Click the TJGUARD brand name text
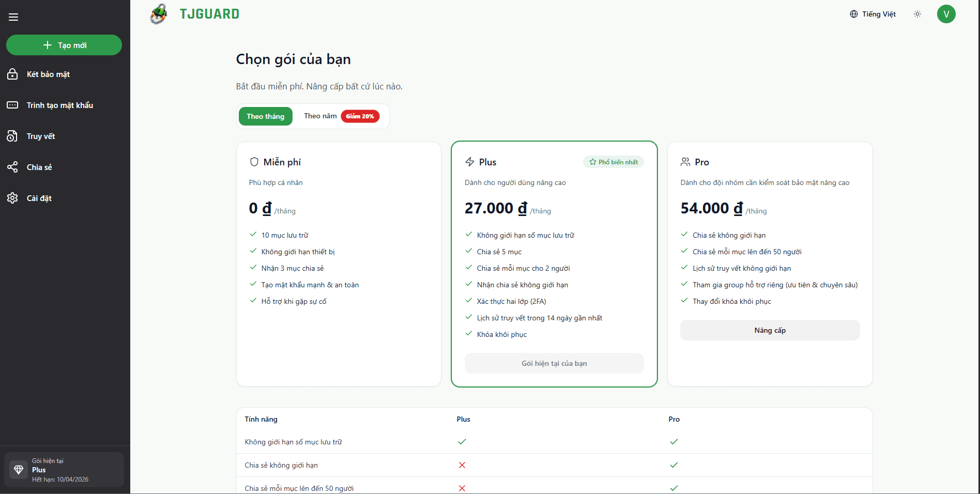Image resolution: width=980 pixels, height=494 pixels. (209, 14)
